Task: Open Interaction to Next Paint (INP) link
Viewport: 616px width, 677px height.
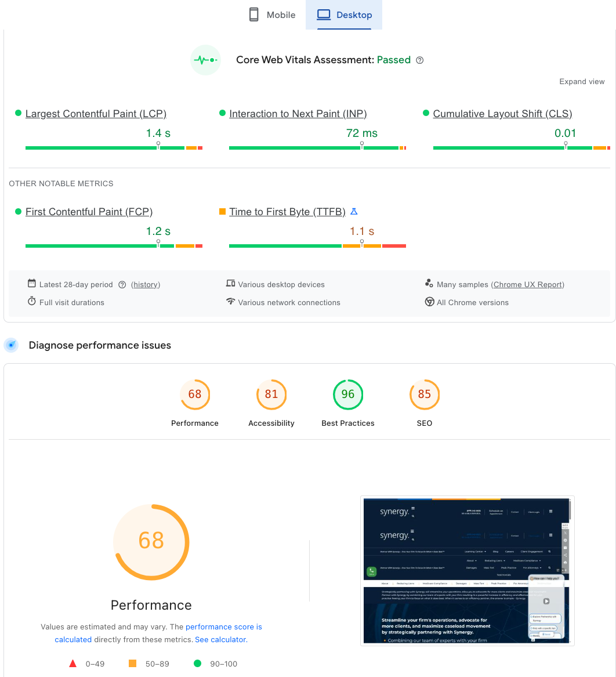Action: [298, 114]
